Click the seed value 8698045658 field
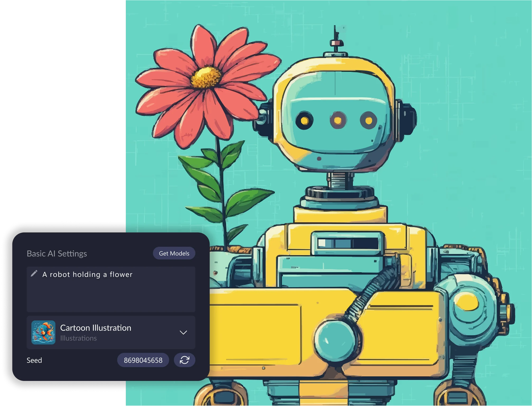Viewport: 532px width, 406px height. (143, 360)
